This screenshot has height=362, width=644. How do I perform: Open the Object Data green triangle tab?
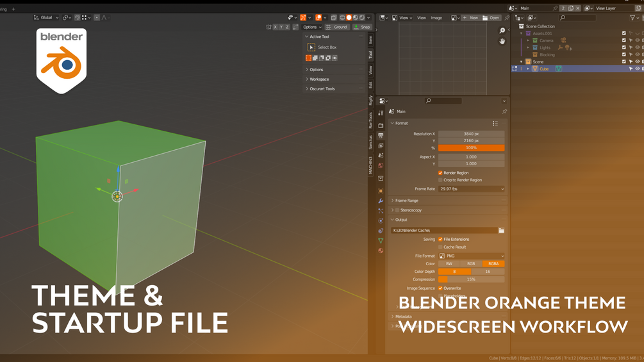click(381, 240)
